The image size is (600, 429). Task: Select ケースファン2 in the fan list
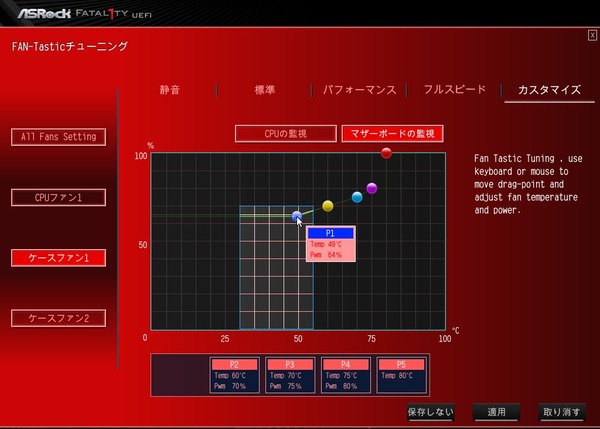(59, 318)
